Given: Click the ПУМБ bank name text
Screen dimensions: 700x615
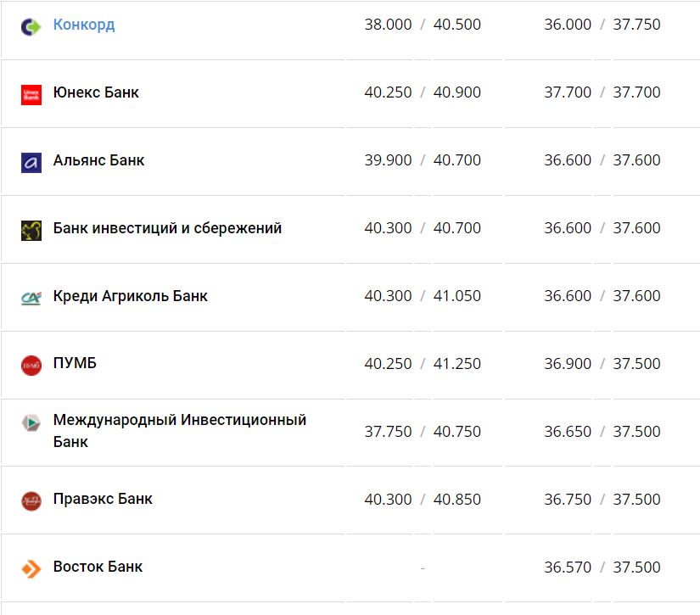Looking at the screenshot, I should point(75,363).
